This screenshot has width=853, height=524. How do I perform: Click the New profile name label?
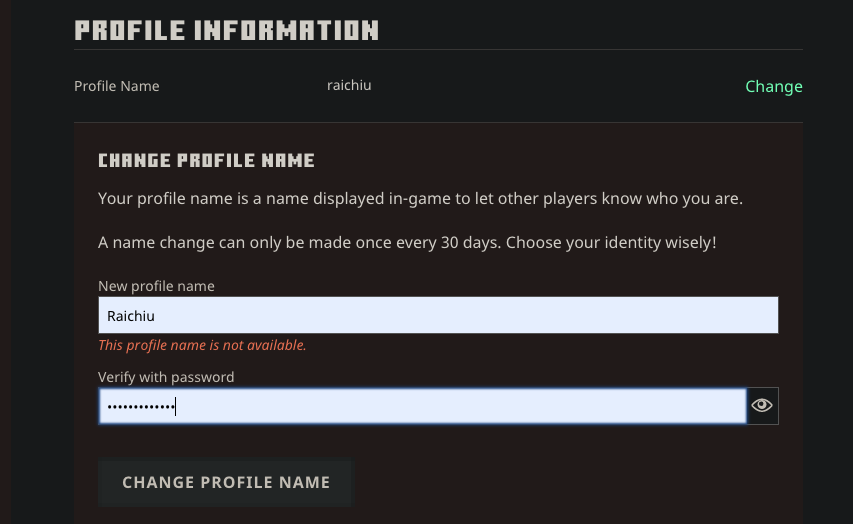click(156, 286)
